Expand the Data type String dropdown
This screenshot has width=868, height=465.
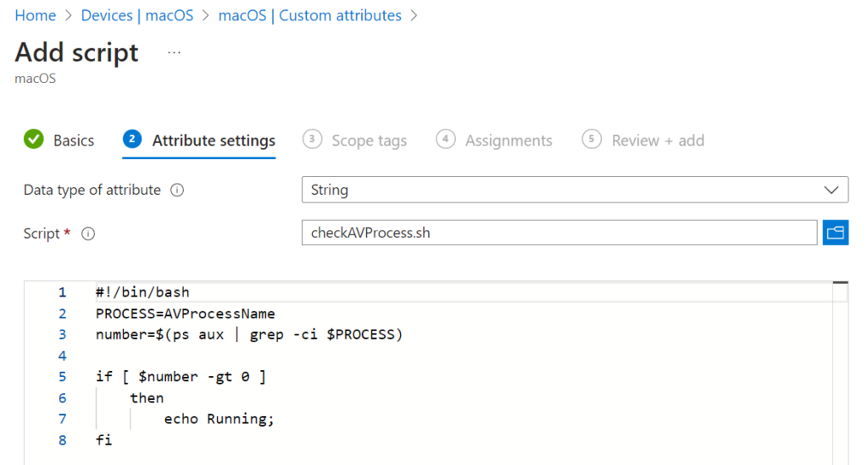pos(575,190)
